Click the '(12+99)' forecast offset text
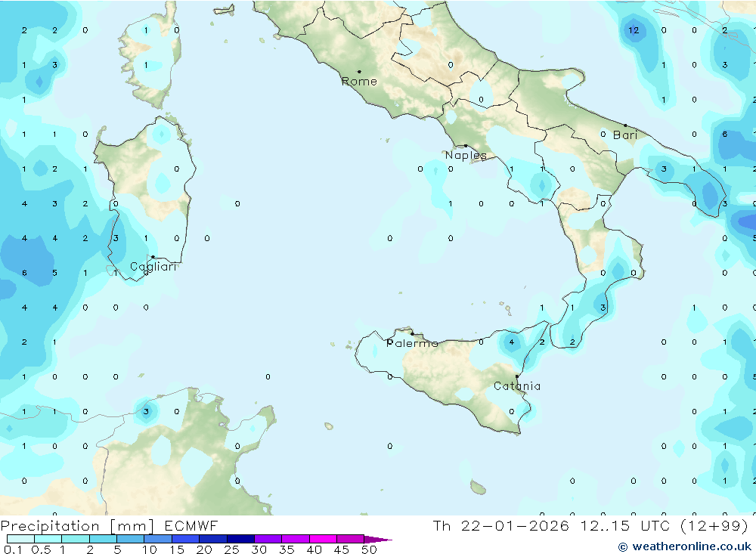Image resolution: width=756 pixels, height=554 pixels. [714, 525]
